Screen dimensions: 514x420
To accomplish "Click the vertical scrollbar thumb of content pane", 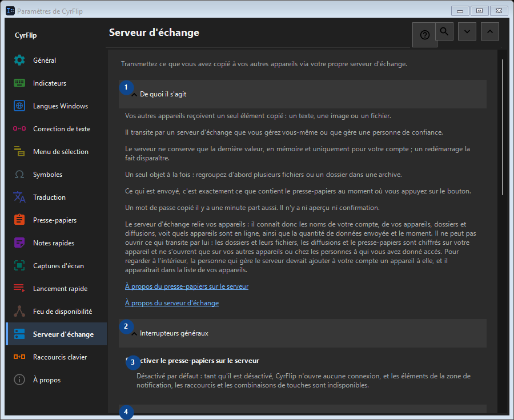I will pos(502,128).
